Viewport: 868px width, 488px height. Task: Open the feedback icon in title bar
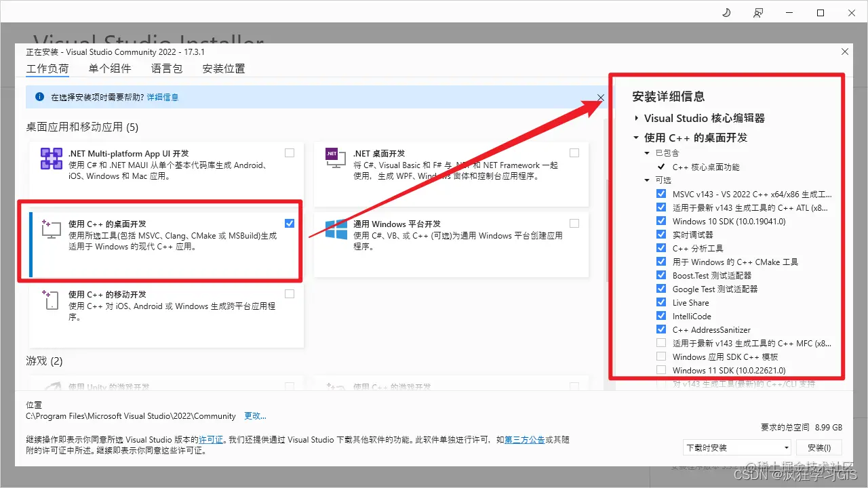(758, 13)
